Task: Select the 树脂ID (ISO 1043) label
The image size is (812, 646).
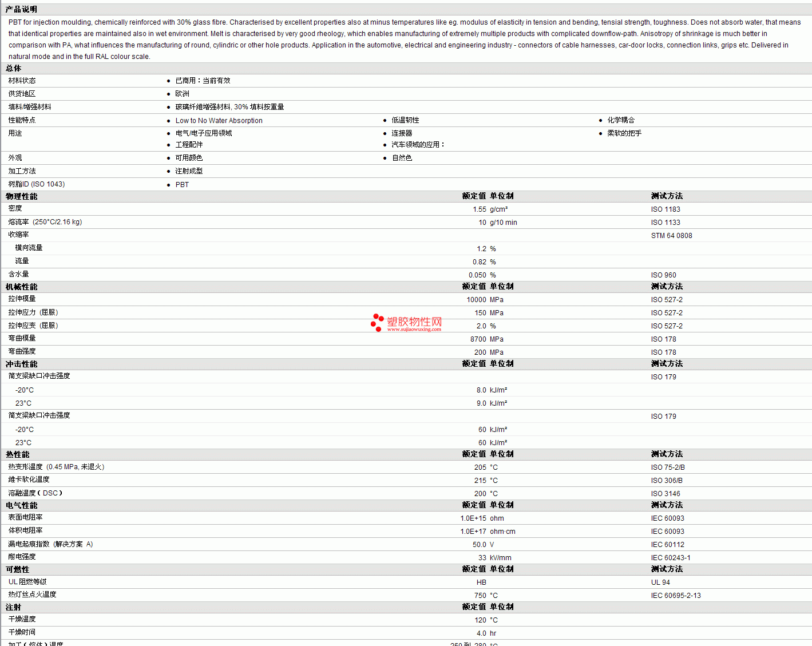Action: [x=37, y=184]
